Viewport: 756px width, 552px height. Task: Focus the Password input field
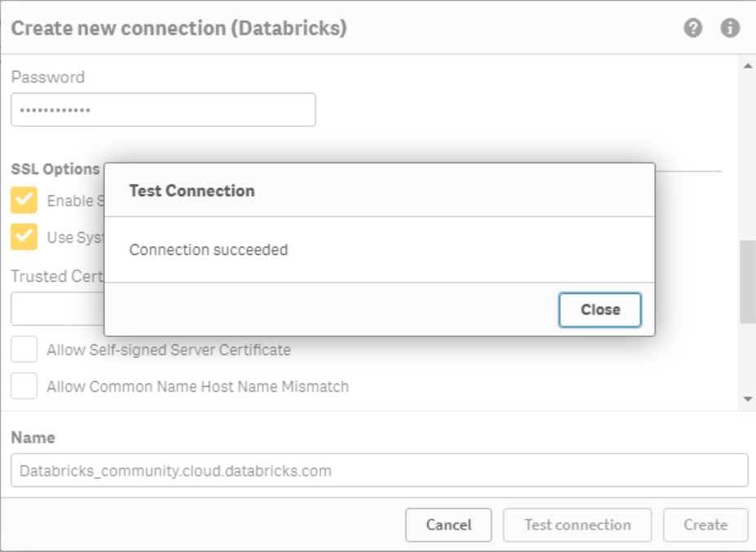[x=163, y=110]
